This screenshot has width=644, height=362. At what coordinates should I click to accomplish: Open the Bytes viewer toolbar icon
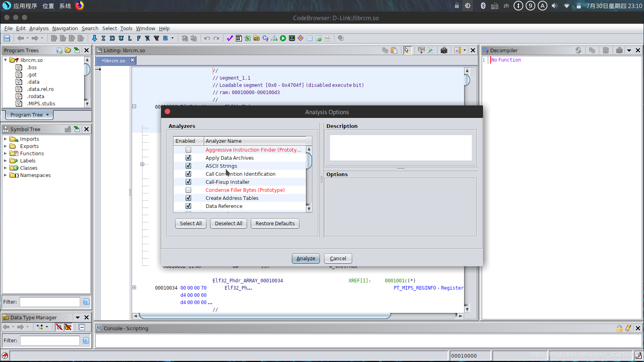pyautogui.click(x=239, y=38)
